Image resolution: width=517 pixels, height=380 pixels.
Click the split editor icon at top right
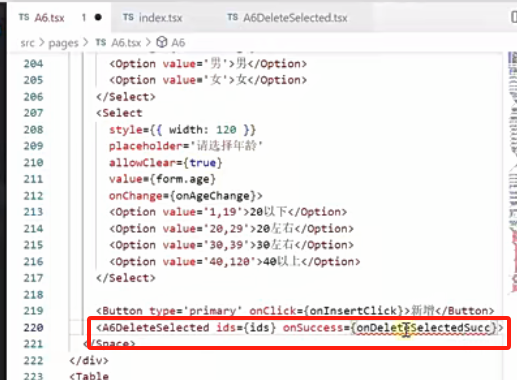tap(514, 17)
